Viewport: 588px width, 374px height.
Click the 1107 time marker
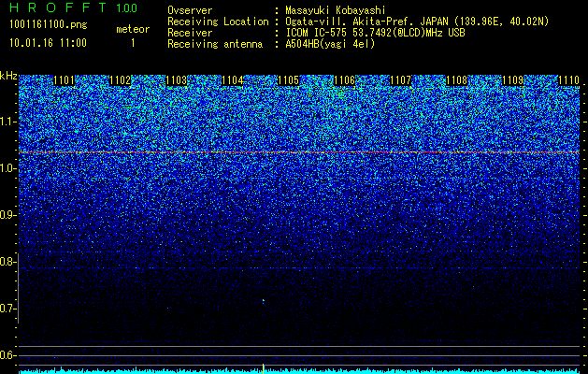pos(400,80)
